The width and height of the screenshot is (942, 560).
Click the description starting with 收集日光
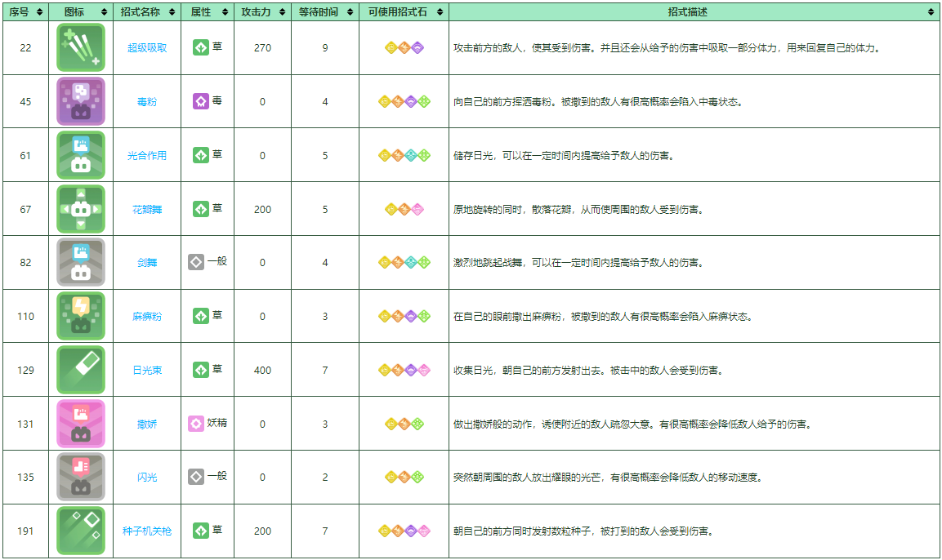click(x=588, y=371)
